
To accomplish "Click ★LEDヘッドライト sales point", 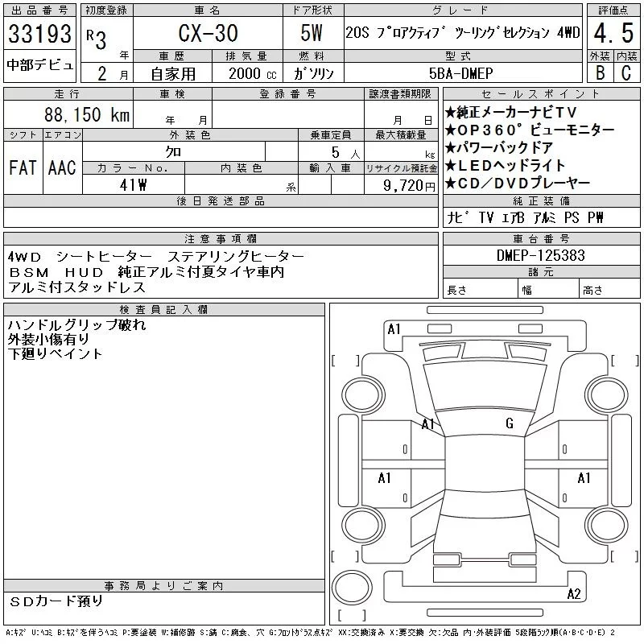I will click(506, 166).
